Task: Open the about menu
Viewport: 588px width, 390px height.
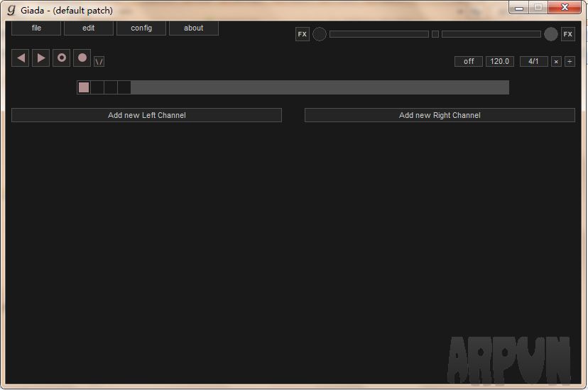Action: pos(194,28)
